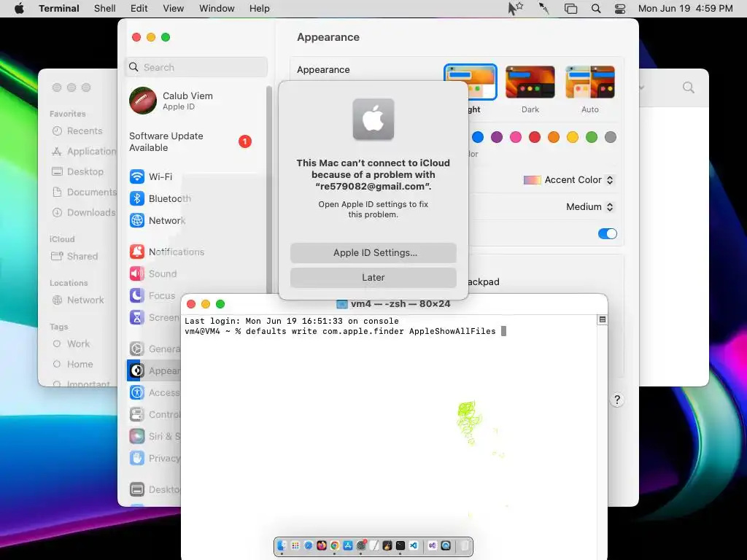747x560 pixels.
Task: Open the Medium sidebar icon size dropdown
Action: 589,206
